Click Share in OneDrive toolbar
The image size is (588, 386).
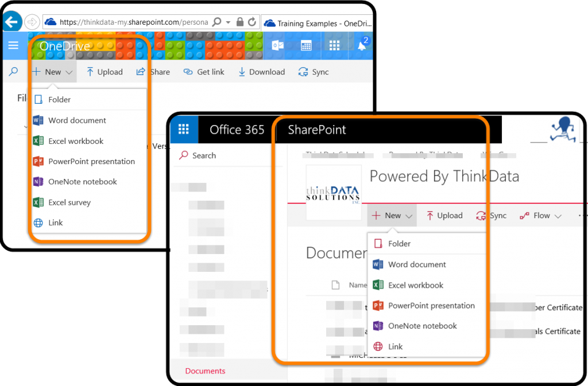coord(153,72)
